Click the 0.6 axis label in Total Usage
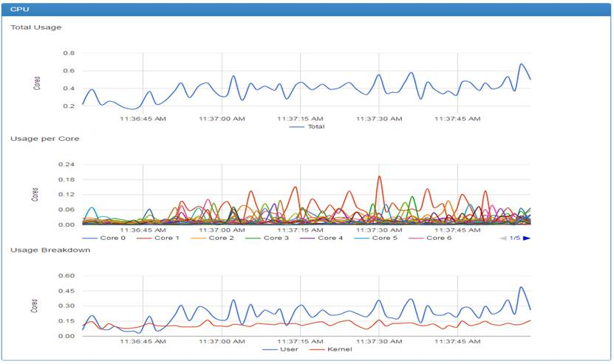Screen dimensions: 614x364 69,71
